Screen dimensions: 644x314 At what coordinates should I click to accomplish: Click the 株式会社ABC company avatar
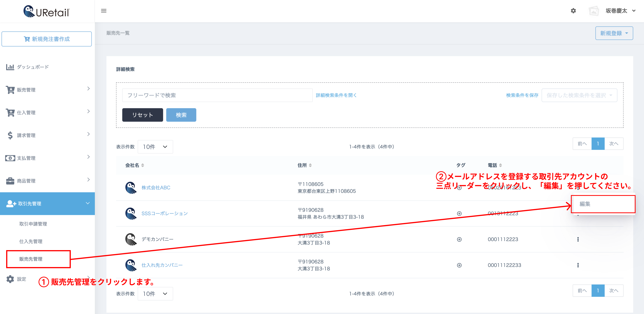tap(131, 188)
